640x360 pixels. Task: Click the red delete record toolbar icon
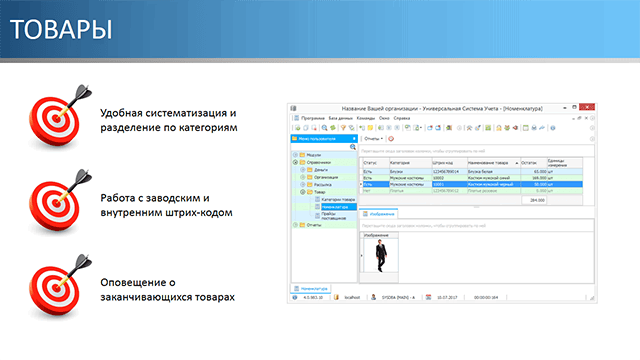(x=314, y=128)
